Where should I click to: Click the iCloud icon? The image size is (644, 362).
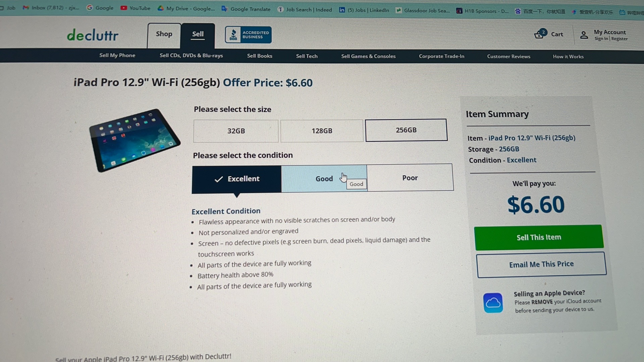tap(493, 303)
